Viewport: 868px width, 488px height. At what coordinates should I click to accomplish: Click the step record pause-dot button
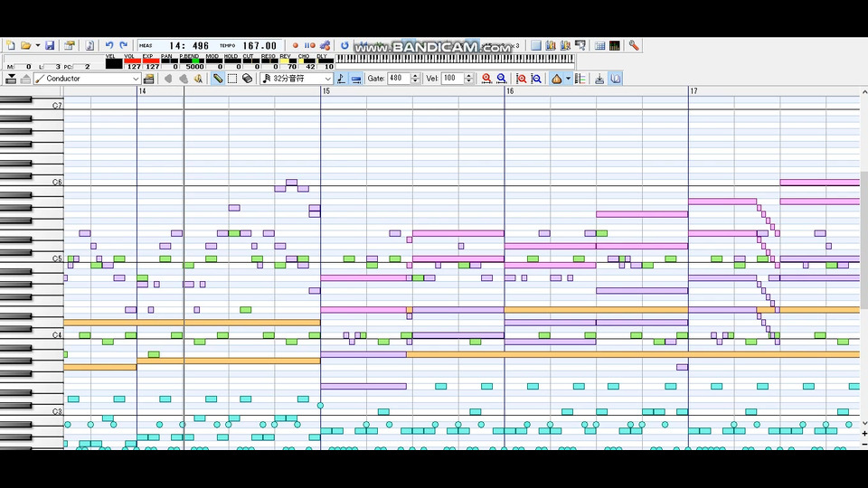(309, 45)
